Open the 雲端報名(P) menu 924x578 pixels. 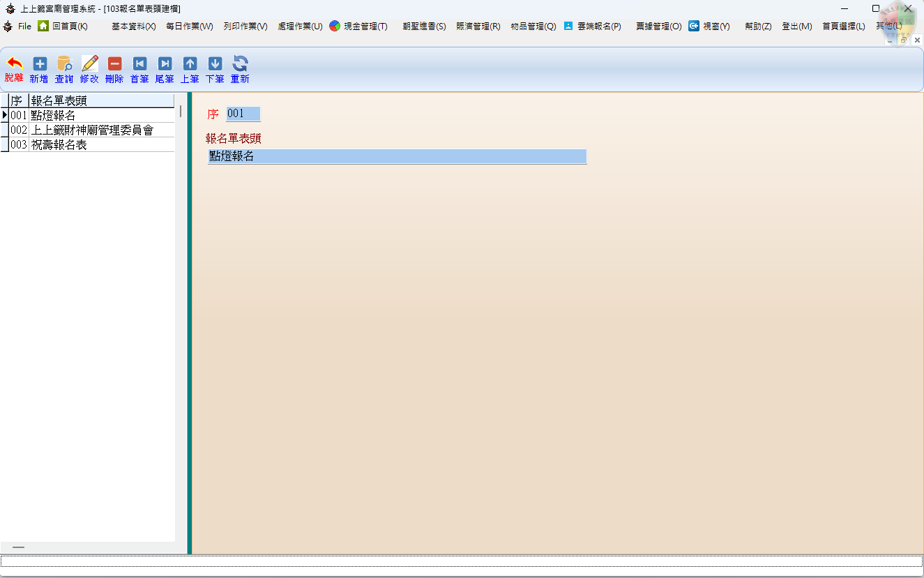pyautogui.click(x=592, y=26)
